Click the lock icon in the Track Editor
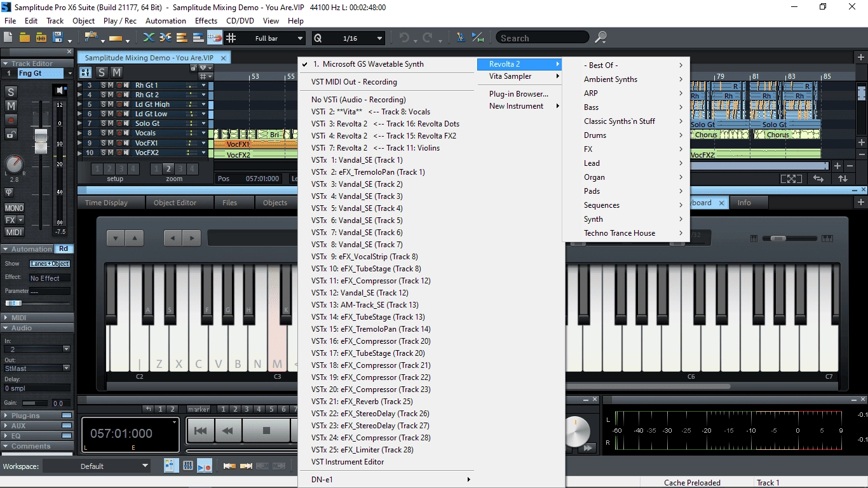The width and height of the screenshot is (868, 488). (11, 134)
